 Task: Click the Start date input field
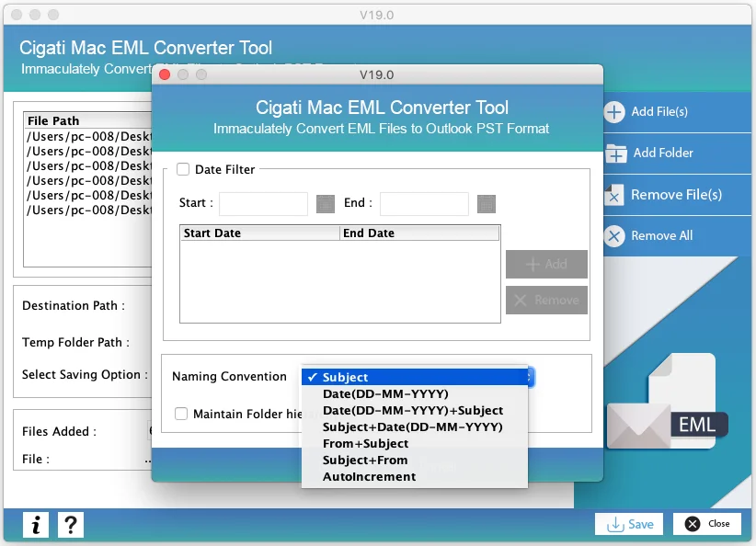pos(263,203)
